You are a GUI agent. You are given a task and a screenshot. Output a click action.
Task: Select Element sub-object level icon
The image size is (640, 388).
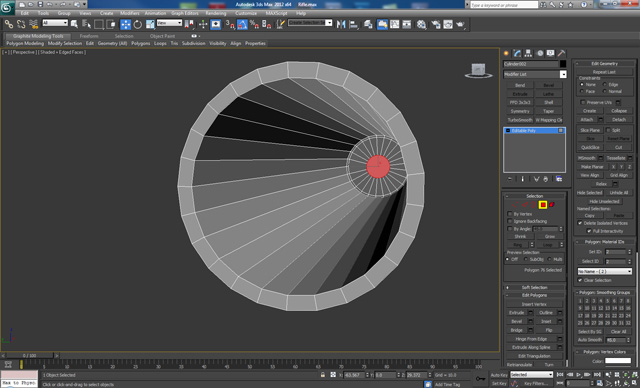[552, 205]
